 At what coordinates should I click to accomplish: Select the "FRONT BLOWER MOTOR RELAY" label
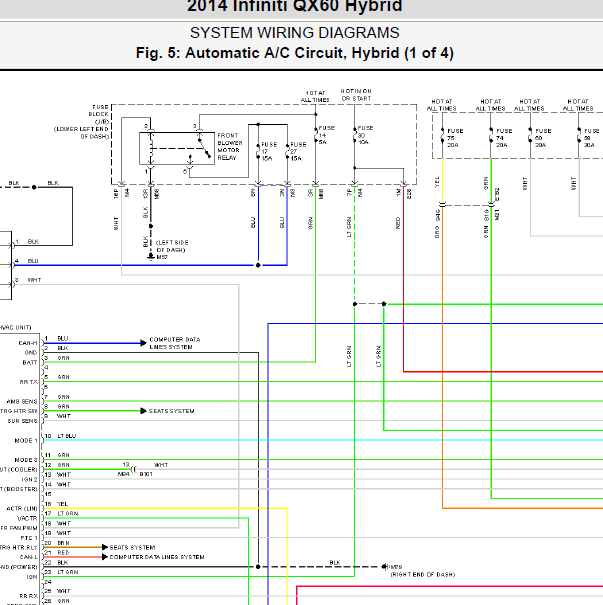tap(230, 147)
